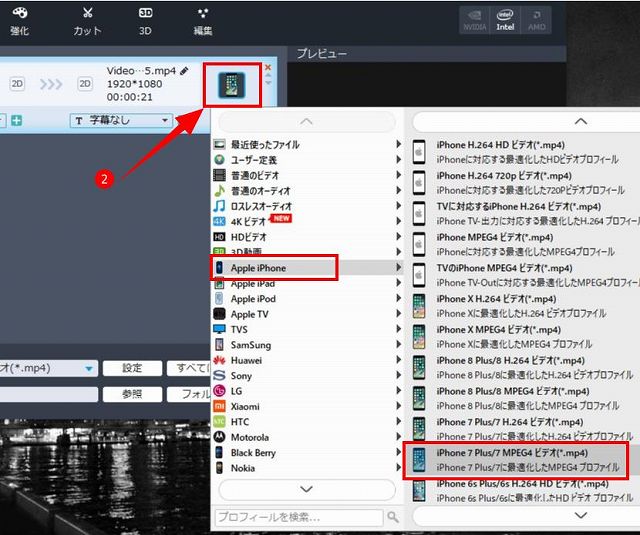Select Black Berry category

point(306,453)
